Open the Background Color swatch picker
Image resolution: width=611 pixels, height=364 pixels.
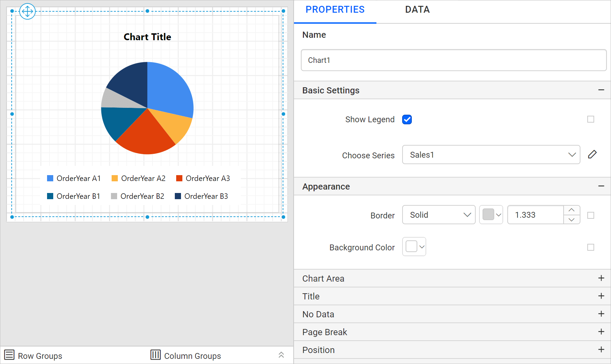tap(414, 247)
